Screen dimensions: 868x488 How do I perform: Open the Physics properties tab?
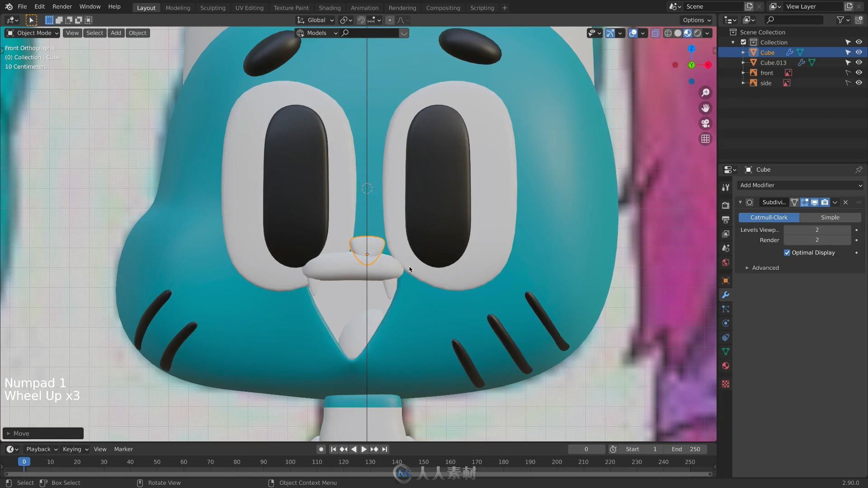(726, 323)
